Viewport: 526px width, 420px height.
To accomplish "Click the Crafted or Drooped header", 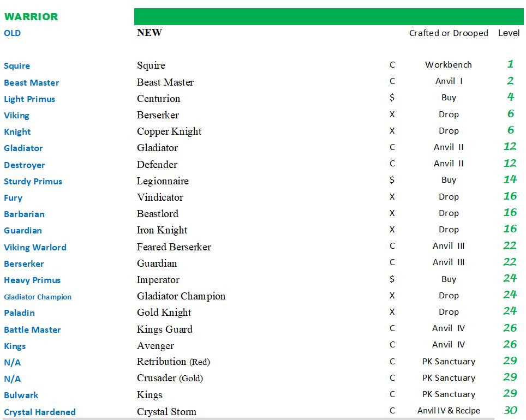I will pos(449,33).
